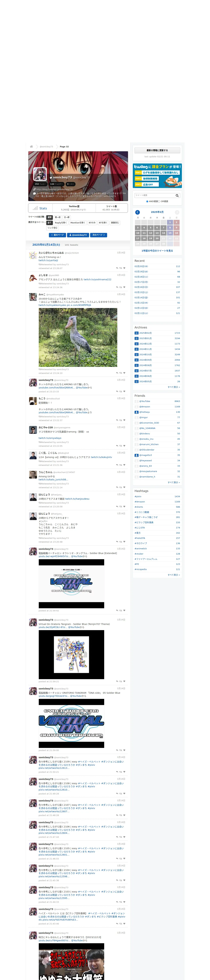Go to previous month in calendar

[138, 212]
